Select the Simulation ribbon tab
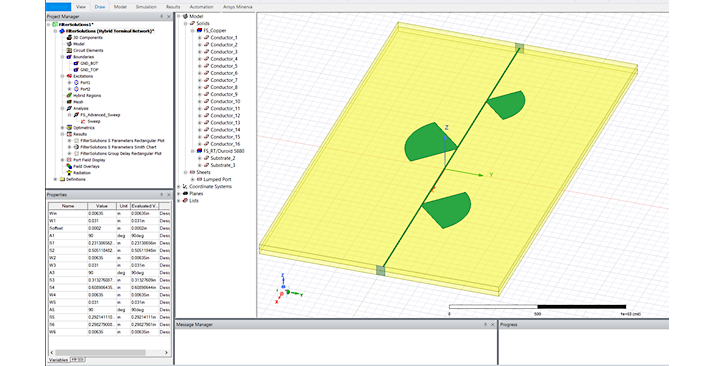Viewport: 715px width, 366px height. point(146,7)
